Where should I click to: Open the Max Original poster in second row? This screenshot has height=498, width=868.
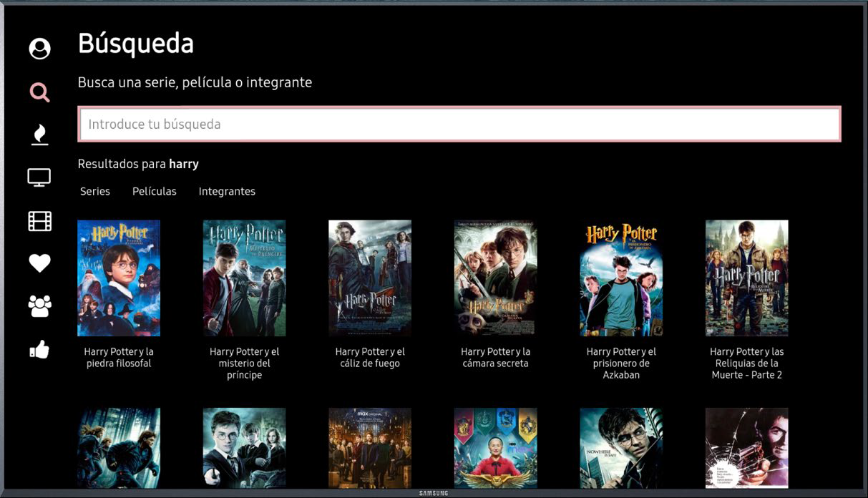370,448
